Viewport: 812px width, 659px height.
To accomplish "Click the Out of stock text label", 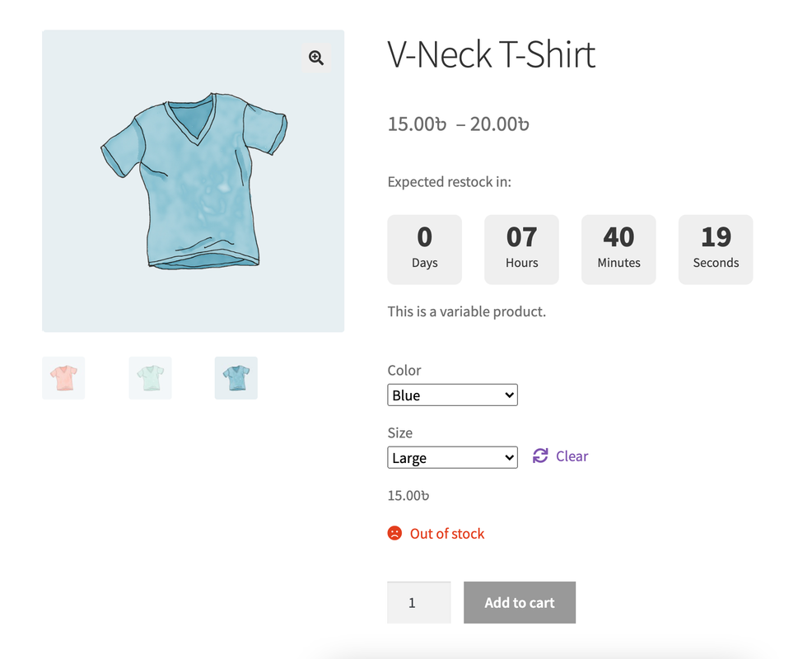I will click(x=446, y=533).
